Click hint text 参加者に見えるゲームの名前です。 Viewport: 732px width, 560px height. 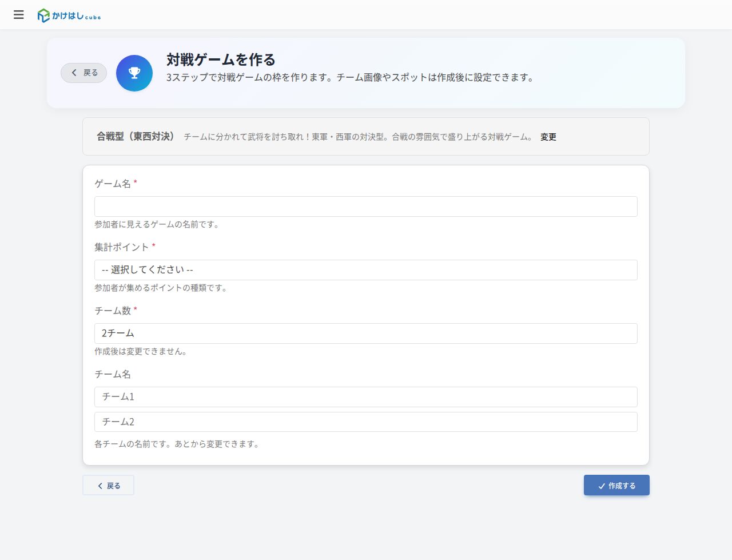click(158, 224)
